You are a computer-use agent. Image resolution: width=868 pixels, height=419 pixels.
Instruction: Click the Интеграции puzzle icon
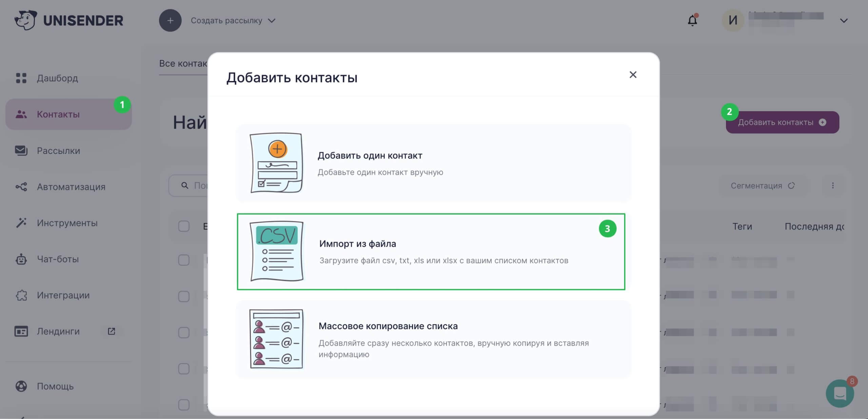tap(21, 295)
